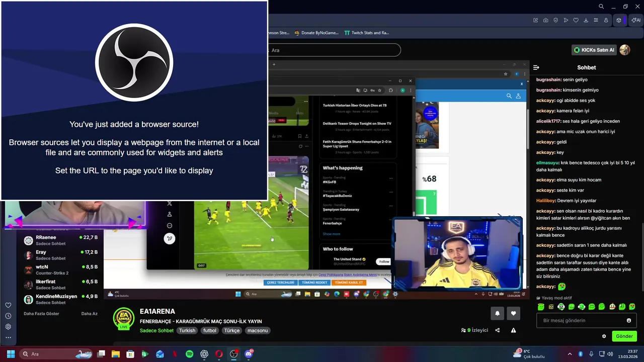Image resolution: width=644 pixels, height=362 pixels.
Task: Open Windows Start menu
Action: tap(11, 354)
